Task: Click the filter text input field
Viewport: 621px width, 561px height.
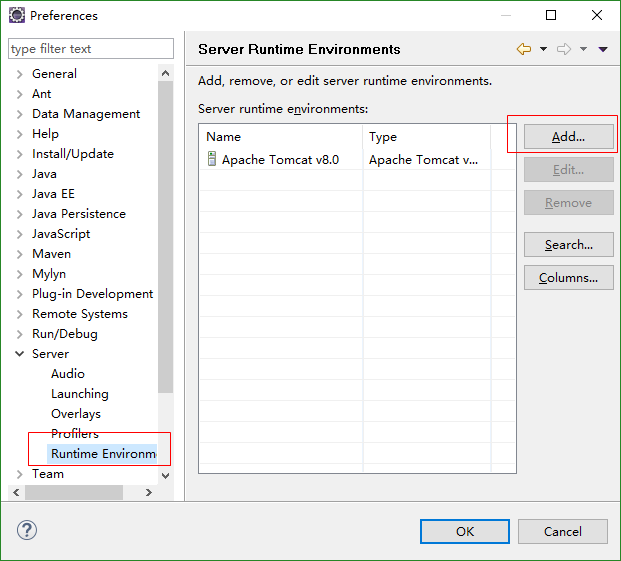Action: point(90,49)
